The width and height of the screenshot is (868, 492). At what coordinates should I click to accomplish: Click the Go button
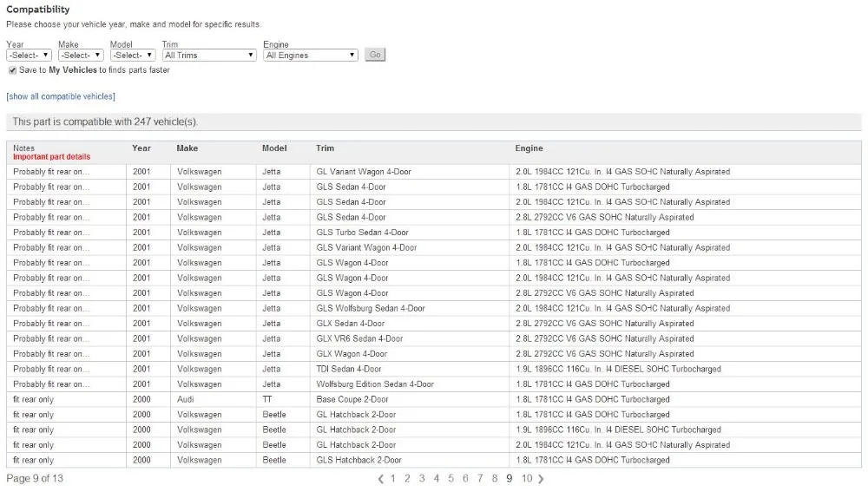point(375,55)
